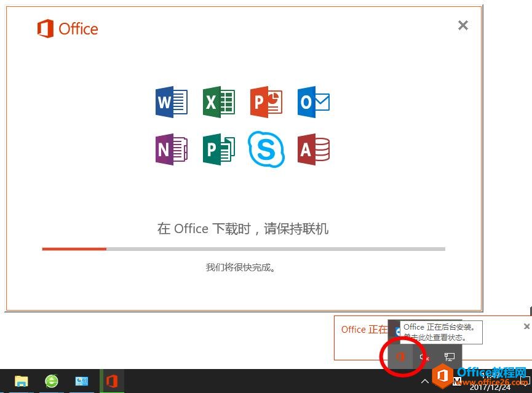Click the M input method indicator

click(457, 381)
